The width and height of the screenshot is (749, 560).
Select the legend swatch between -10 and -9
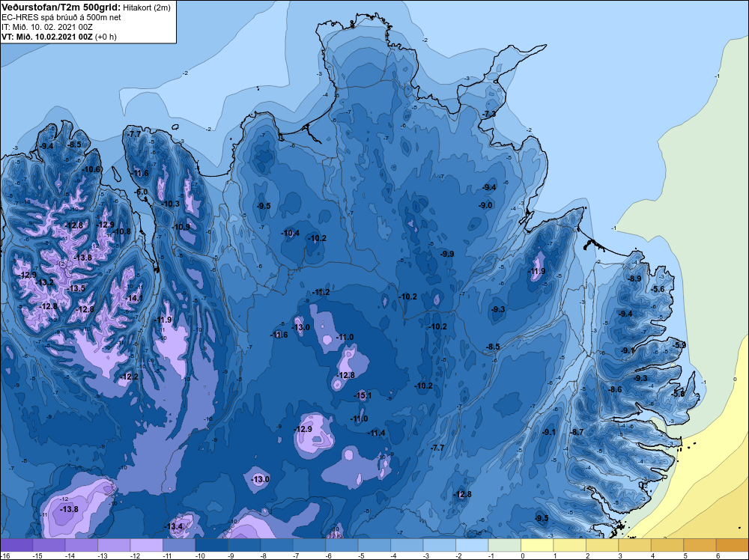coord(212,545)
